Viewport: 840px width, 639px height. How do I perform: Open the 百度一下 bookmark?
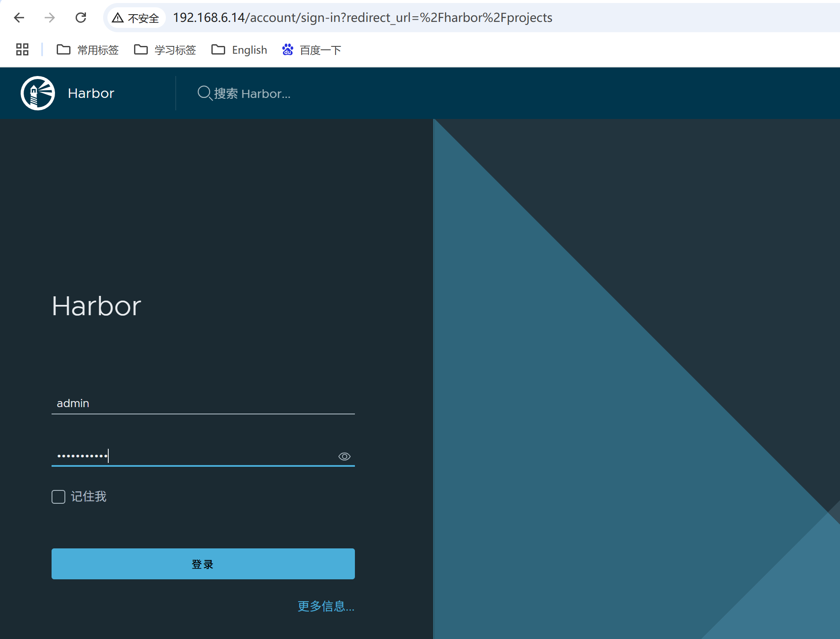pyautogui.click(x=312, y=50)
